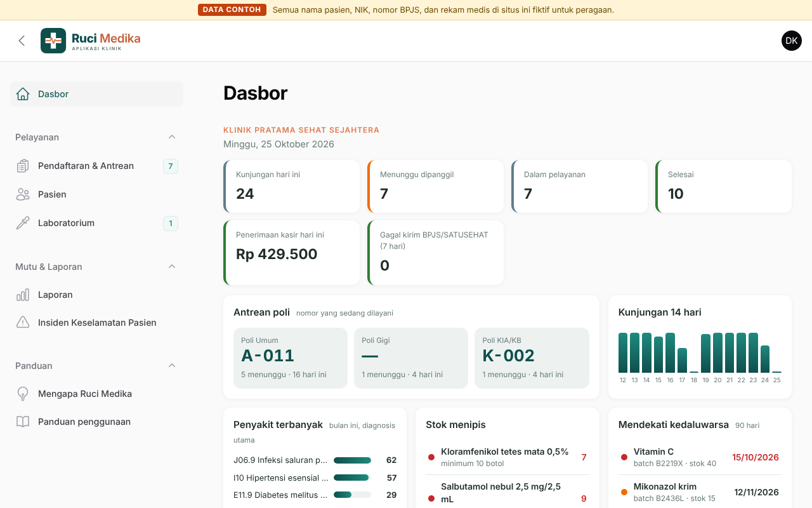
Task: Click the Vitamin C expiry row
Action: coord(700,457)
